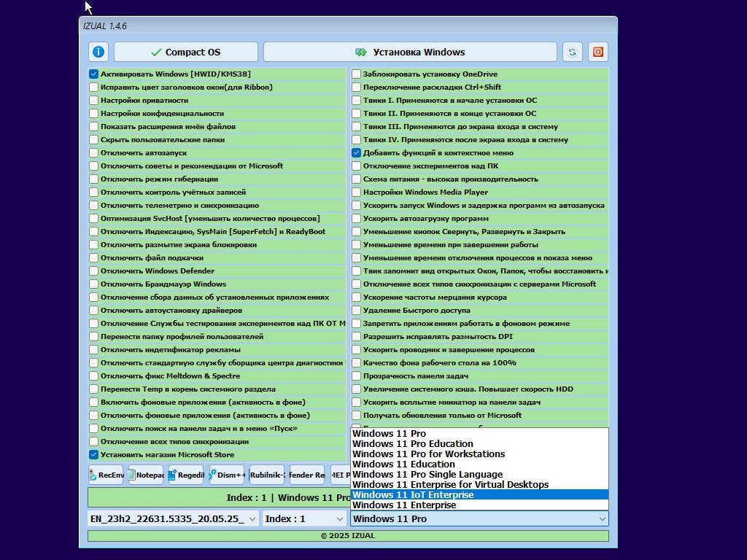Check Заблокировать установку OneDrive
Viewport: 747px width, 560px height.
[x=356, y=74]
